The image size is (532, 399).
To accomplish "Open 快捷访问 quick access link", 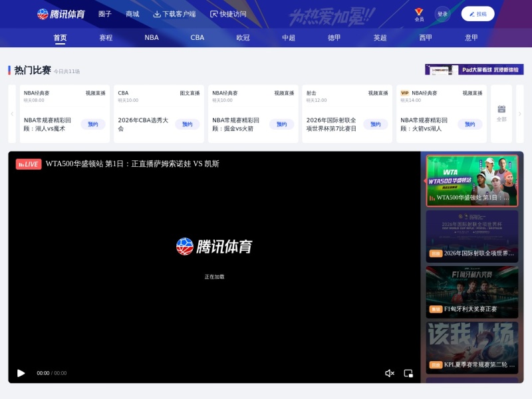I will [x=228, y=14].
